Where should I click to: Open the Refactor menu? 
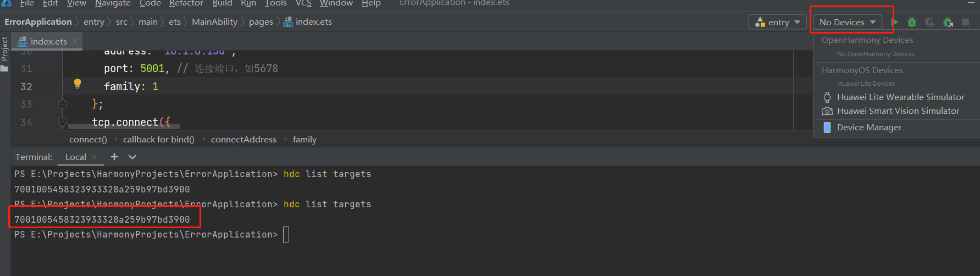click(186, 3)
